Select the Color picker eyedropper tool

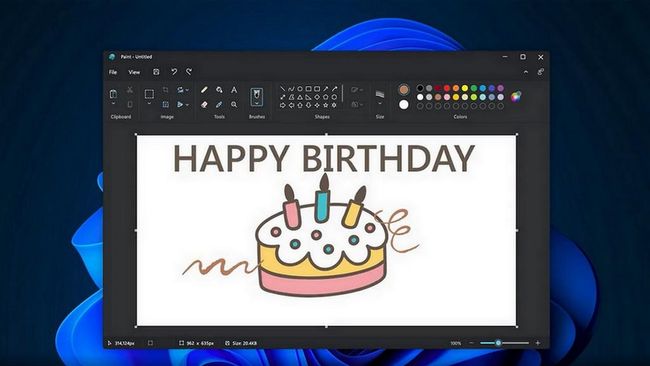click(x=219, y=104)
